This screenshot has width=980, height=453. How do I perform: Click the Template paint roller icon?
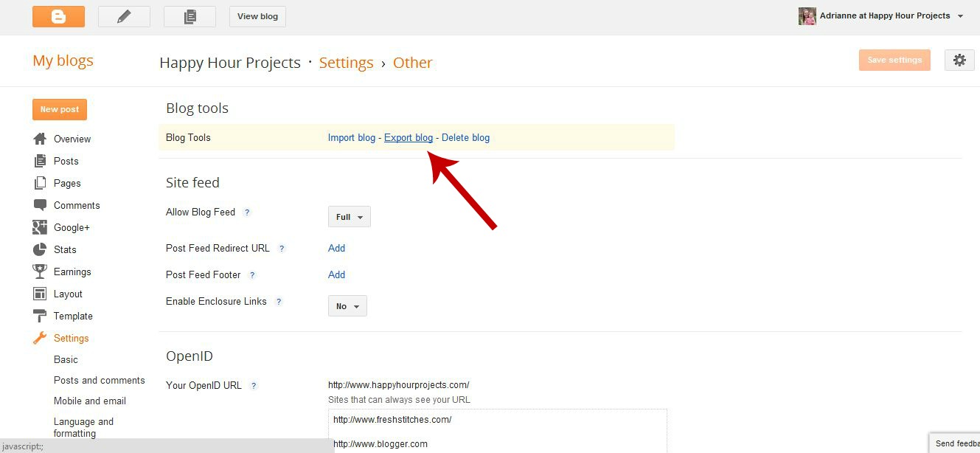[x=40, y=316]
